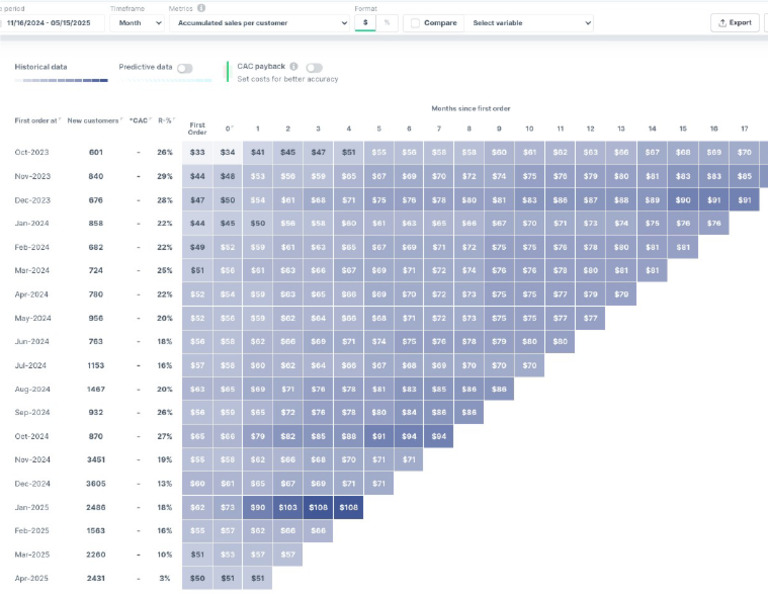Screen dimensions: 768x594
Task: Select the Feb-2025 cohort row label
Action: (32, 530)
